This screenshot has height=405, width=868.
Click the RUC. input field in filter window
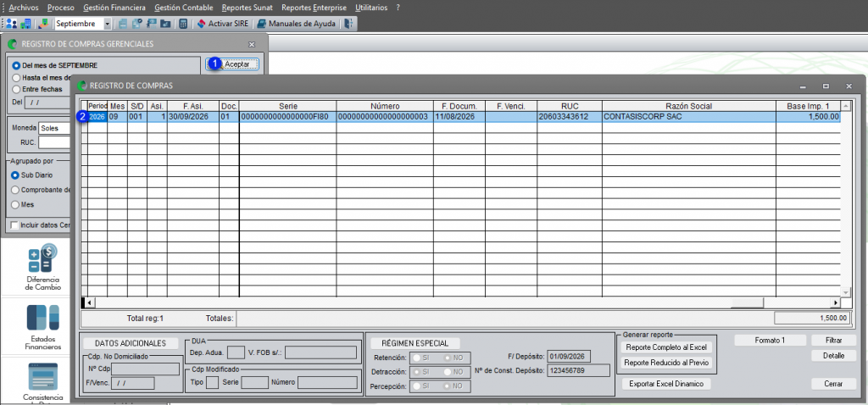[54, 142]
